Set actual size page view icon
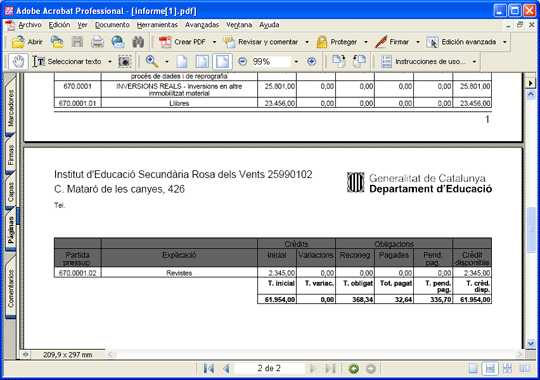 click(x=182, y=62)
